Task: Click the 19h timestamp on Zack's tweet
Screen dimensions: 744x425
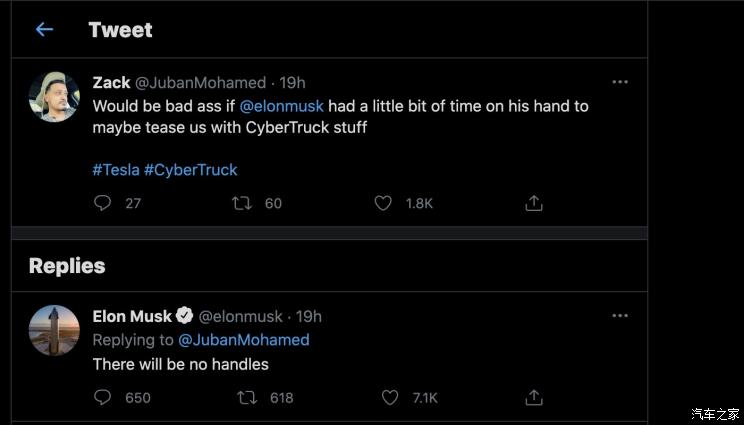Action: tap(293, 82)
